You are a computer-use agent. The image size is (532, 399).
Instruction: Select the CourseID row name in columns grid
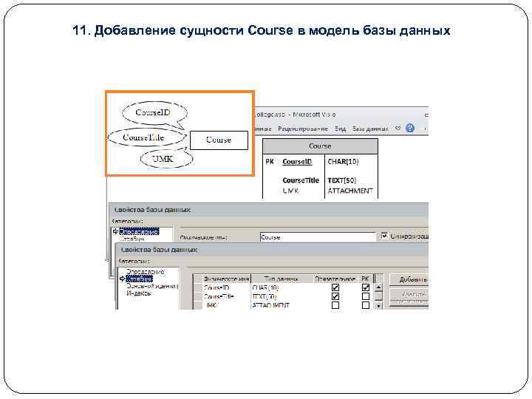(217, 287)
